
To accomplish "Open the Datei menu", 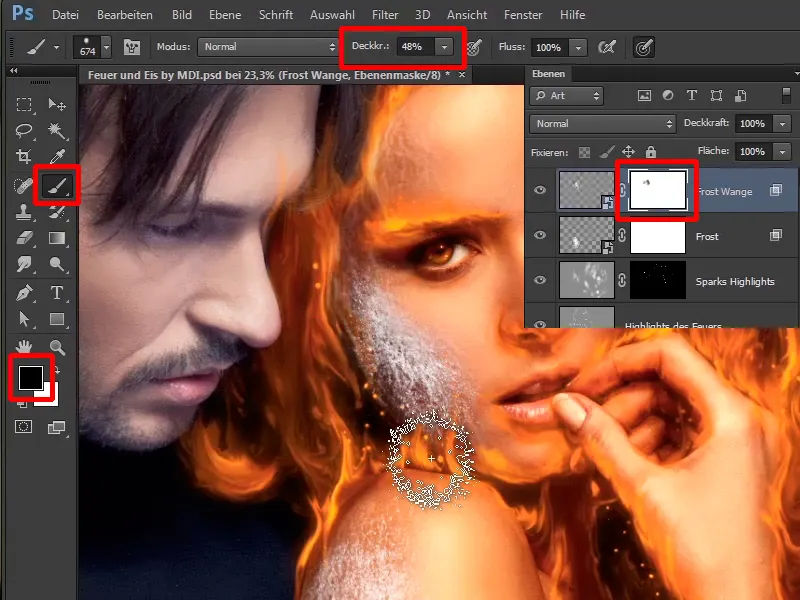I will coord(65,15).
